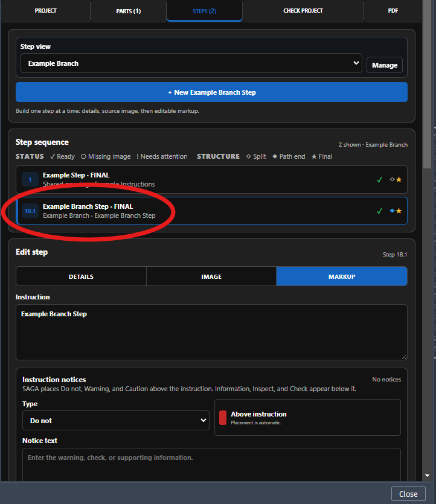Open the Step view dropdown showing Example Branch
This screenshot has width=436, height=504.
(x=191, y=63)
